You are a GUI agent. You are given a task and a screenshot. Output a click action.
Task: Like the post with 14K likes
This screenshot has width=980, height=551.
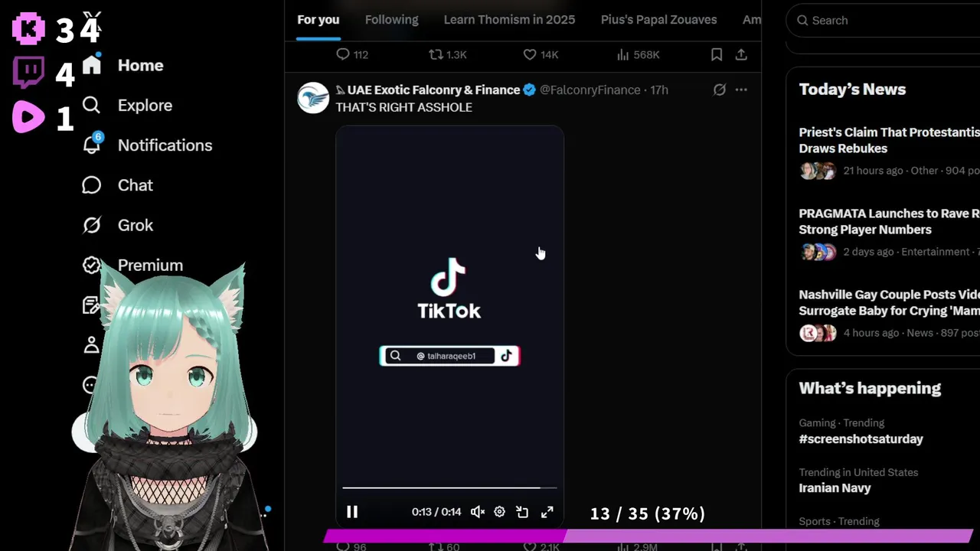530,54
